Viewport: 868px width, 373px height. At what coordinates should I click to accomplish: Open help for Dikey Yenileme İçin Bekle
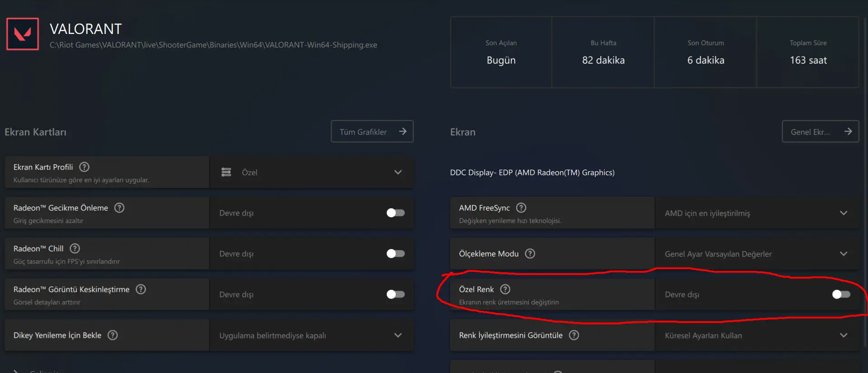click(x=113, y=335)
